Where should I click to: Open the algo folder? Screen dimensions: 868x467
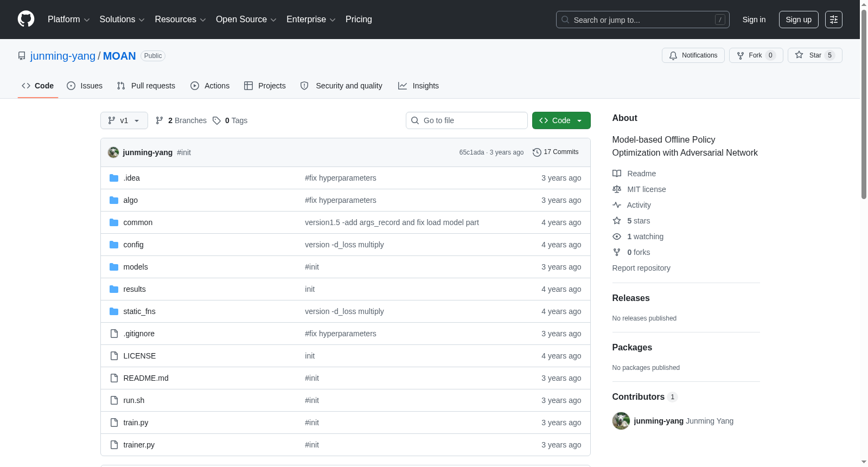pyautogui.click(x=130, y=200)
